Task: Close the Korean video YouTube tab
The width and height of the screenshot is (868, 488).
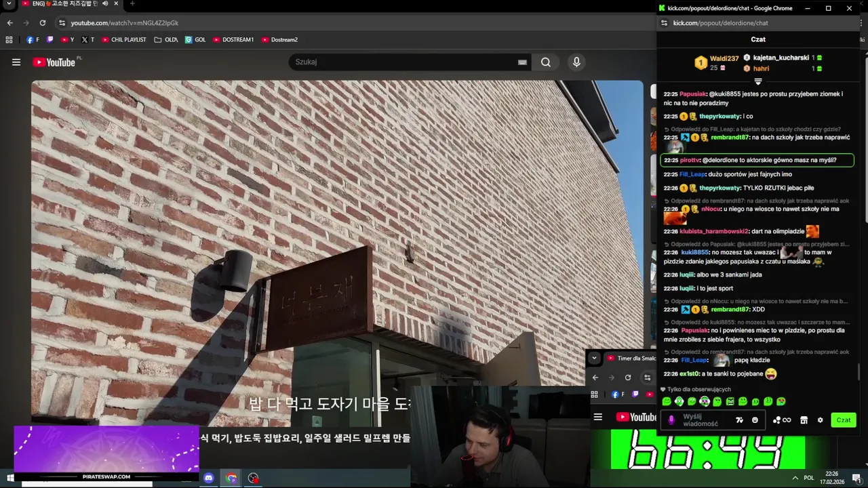Action: click(x=116, y=4)
